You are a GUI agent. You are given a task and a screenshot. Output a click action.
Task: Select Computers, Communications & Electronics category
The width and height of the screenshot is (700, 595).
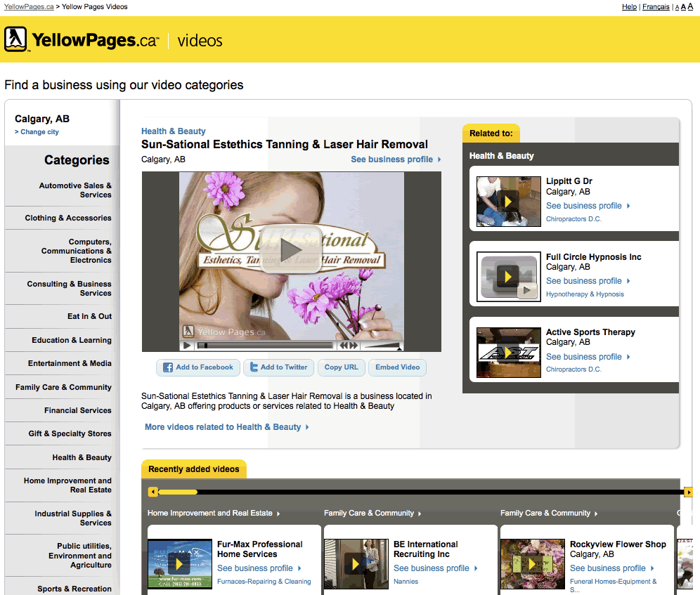point(77,251)
